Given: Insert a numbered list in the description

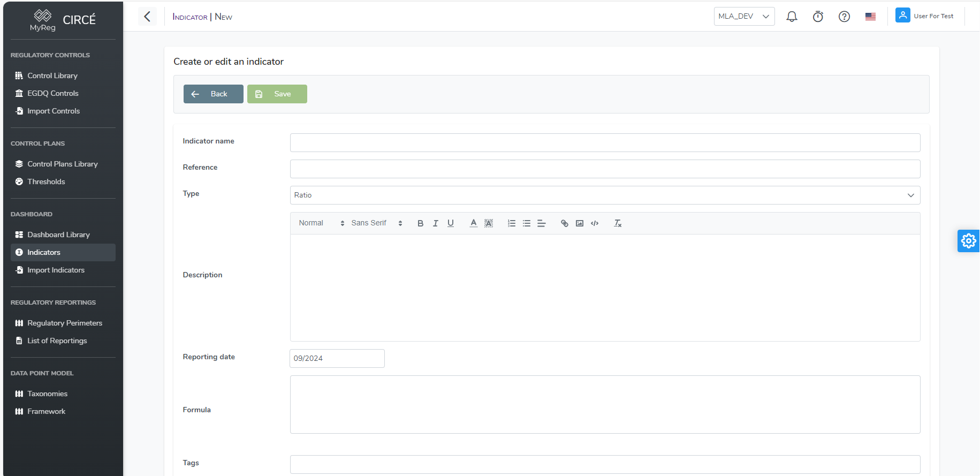Looking at the screenshot, I should 512,223.
